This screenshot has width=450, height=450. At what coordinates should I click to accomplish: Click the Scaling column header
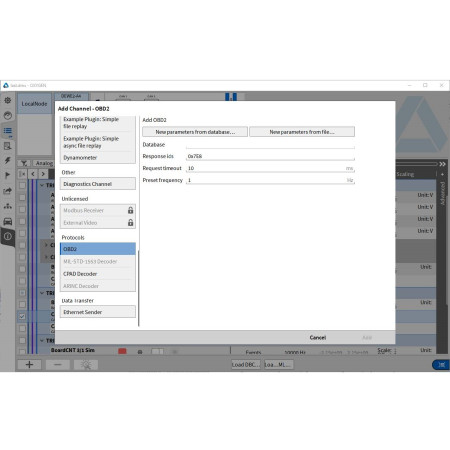coord(405,174)
